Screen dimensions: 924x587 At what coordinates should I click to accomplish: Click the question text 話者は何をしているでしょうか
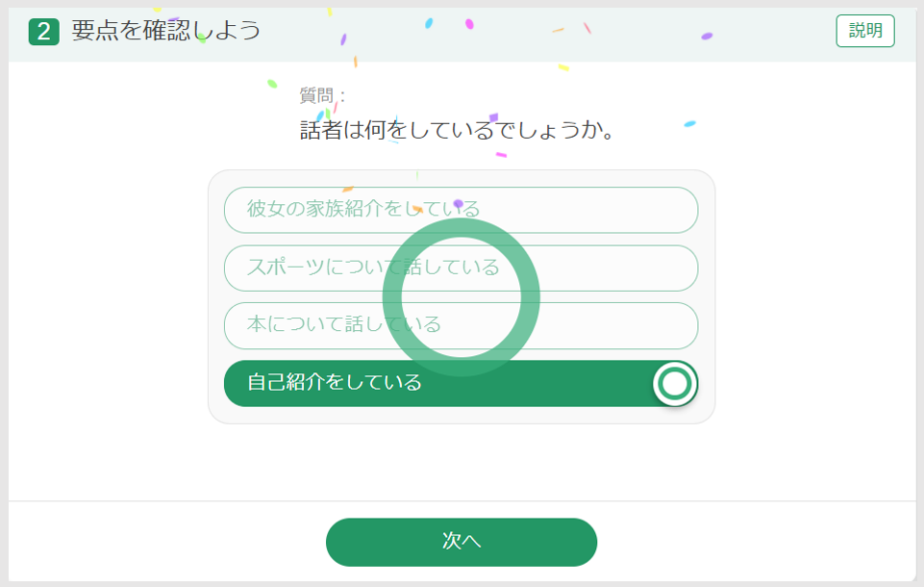[458, 130]
